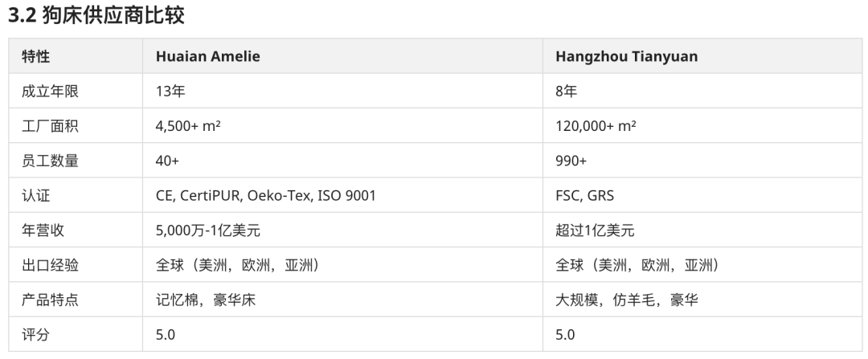
Task: Select the FSC, GRS certification cell
Action: [702, 195]
